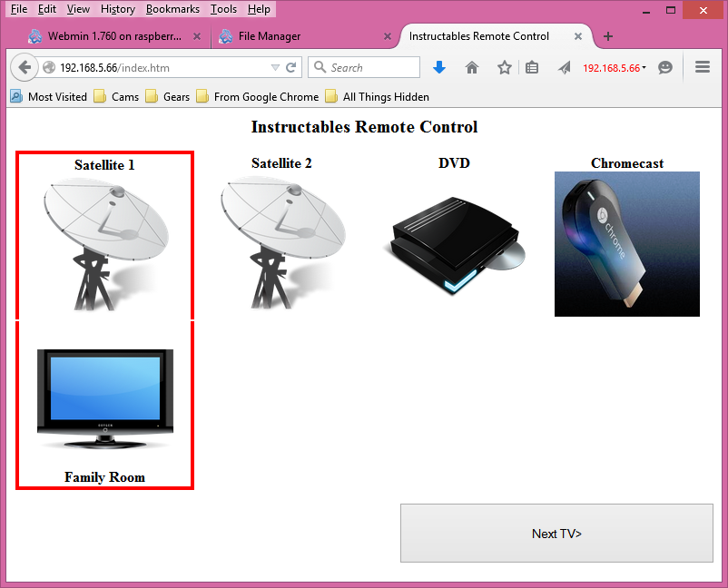The image size is (728, 588).
Task: Expand the URL history dropdown arrow
Action: click(x=275, y=68)
